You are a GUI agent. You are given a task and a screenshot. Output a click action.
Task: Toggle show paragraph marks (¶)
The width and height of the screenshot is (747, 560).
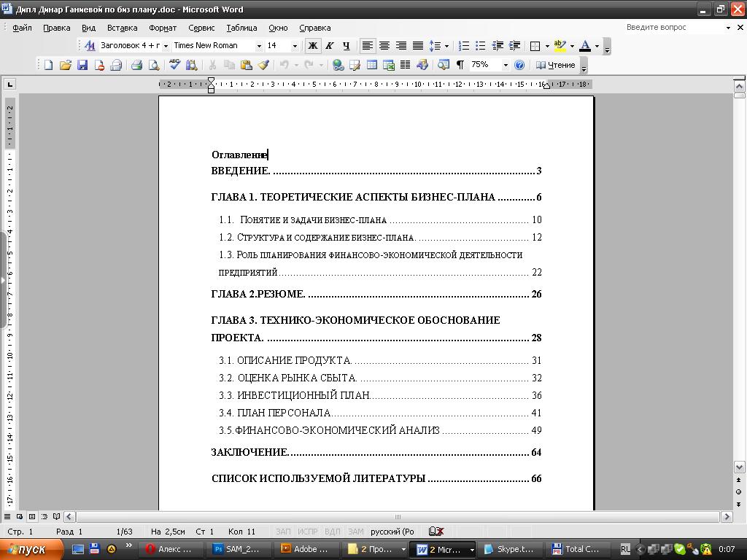pyautogui.click(x=460, y=65)
